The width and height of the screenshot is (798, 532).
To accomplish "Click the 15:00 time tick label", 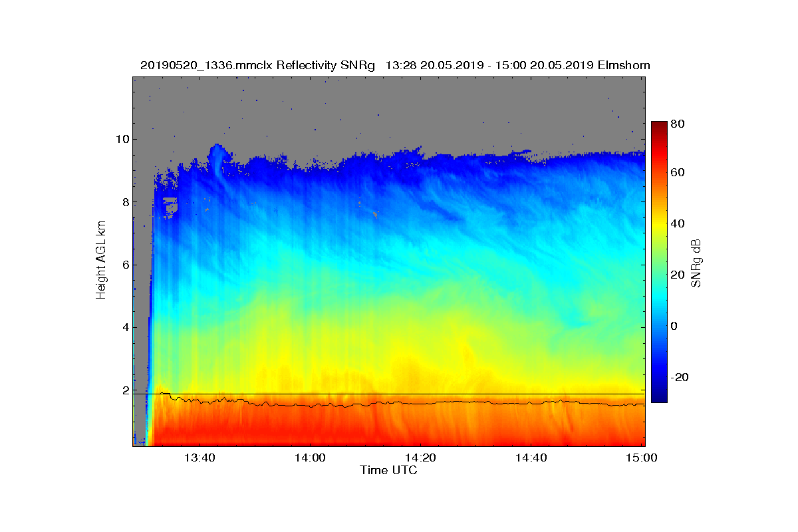I will [x=642, y=458].
